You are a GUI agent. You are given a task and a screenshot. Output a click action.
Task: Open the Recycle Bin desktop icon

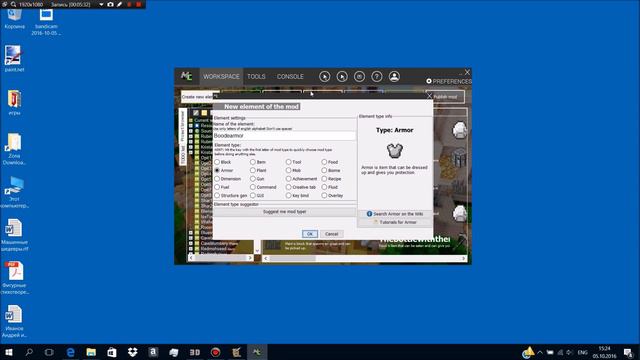pos(14,19)
